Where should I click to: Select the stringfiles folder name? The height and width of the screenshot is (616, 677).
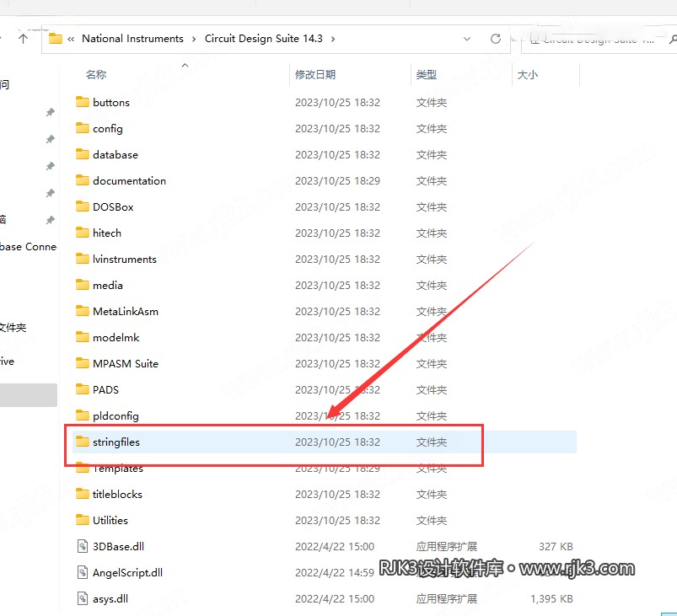(116, 442)
